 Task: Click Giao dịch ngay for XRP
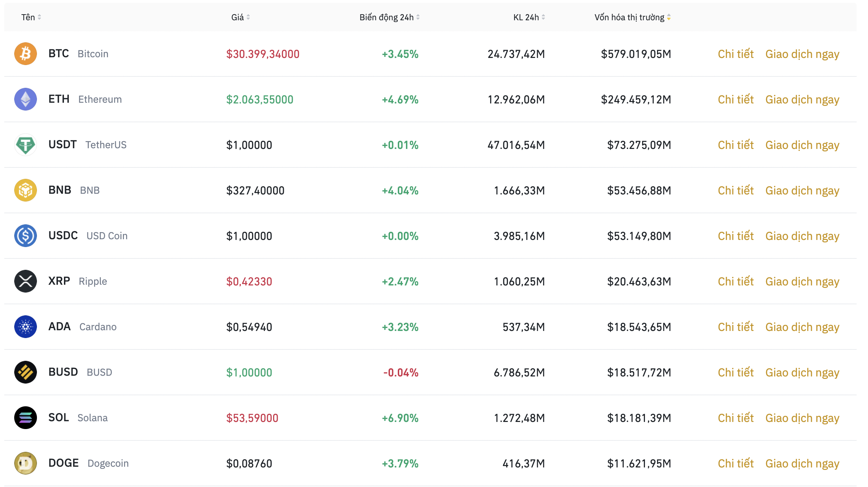click(x=802, y=282)
